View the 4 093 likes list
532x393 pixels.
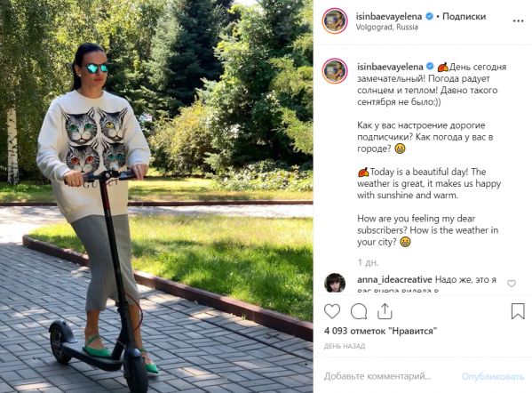point(380,331)
